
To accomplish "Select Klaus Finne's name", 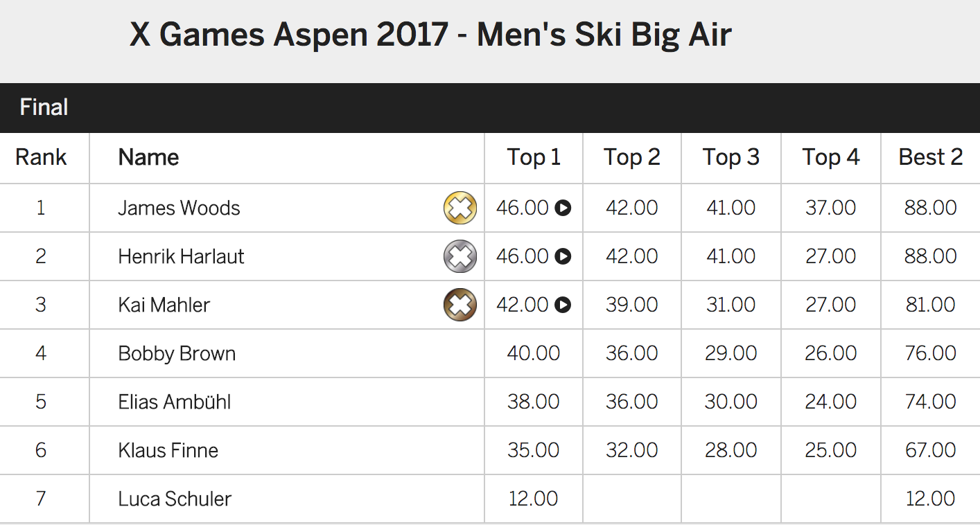I will 168,450.
